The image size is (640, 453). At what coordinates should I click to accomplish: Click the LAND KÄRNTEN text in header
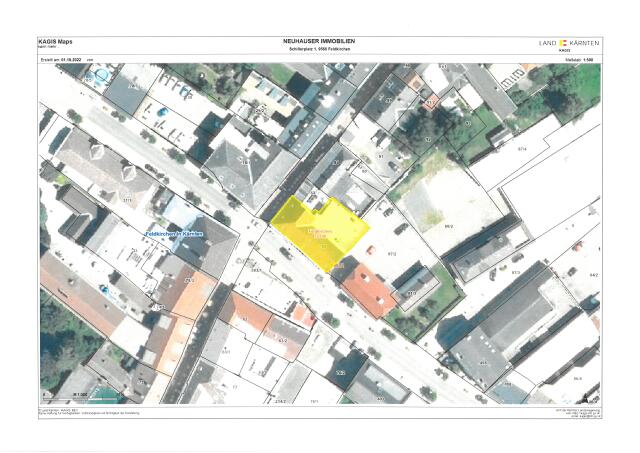pyautogui.click(x=582, y=43)
